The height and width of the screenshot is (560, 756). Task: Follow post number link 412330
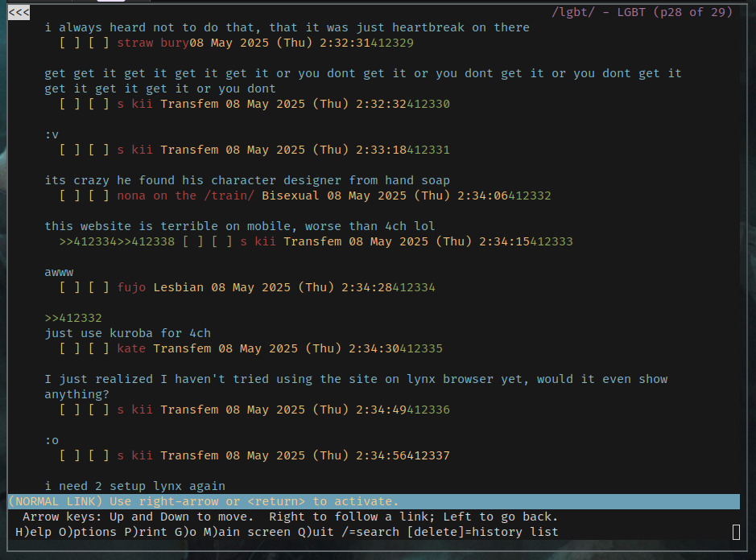tap(428, 104)
